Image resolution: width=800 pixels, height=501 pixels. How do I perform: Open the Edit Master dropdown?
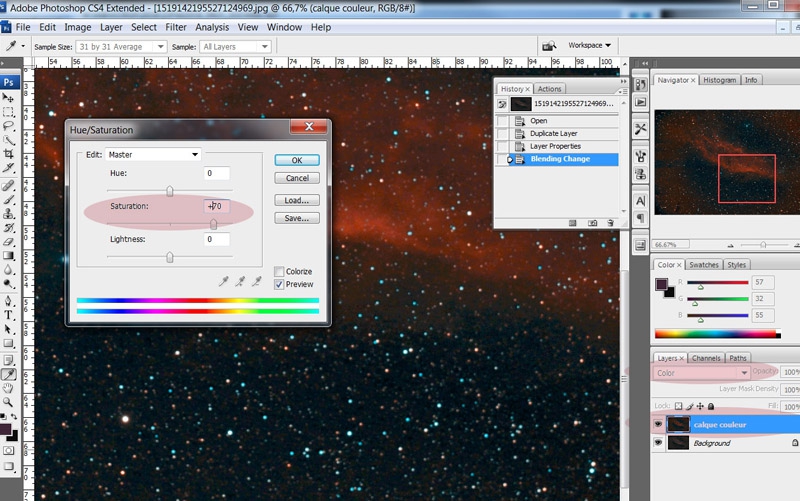(153, 155)
